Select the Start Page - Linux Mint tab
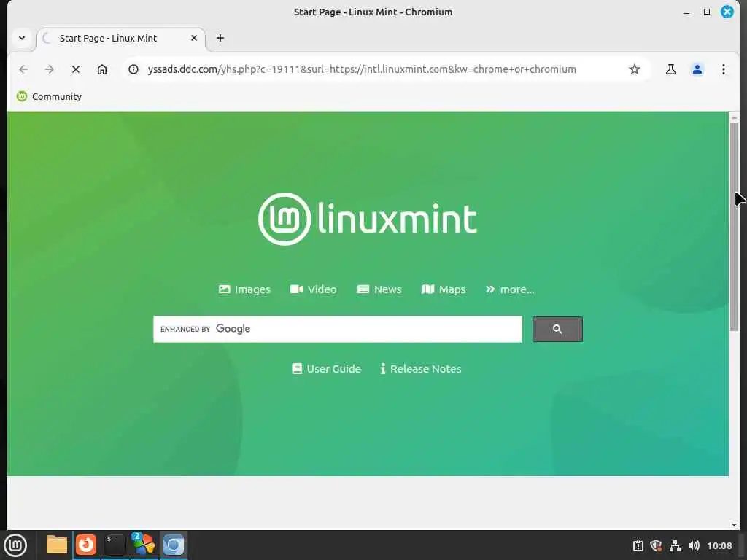Viewport: 747px width, 560px height. coord(121,38)
